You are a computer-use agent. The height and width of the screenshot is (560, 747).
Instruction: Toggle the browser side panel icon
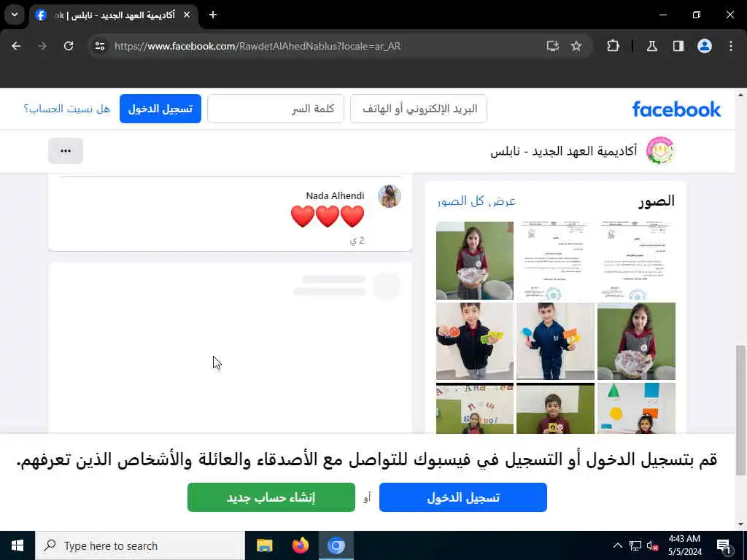tap(678, 46)
